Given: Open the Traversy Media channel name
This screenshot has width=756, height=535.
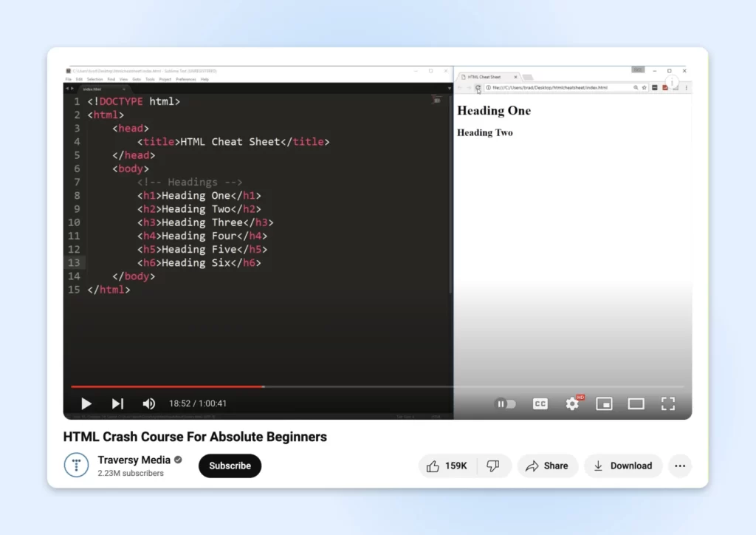Looking at the screenshot, I should click(x=134, y=460).
